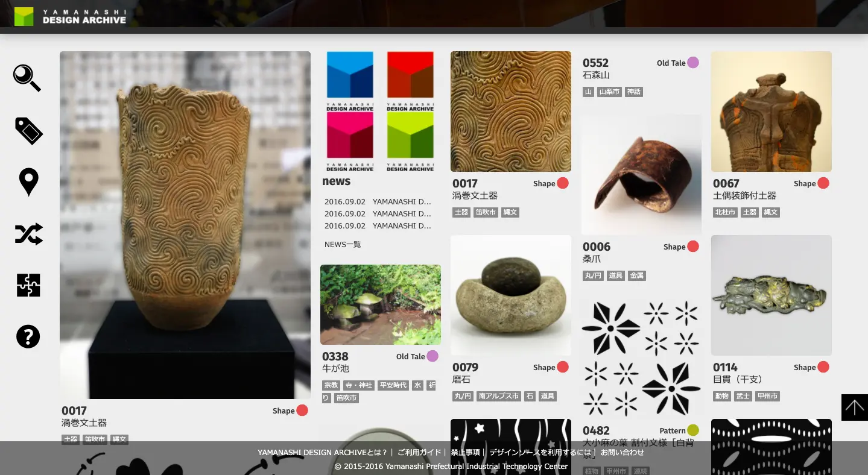Open the map location pin icon

[28, 182]
